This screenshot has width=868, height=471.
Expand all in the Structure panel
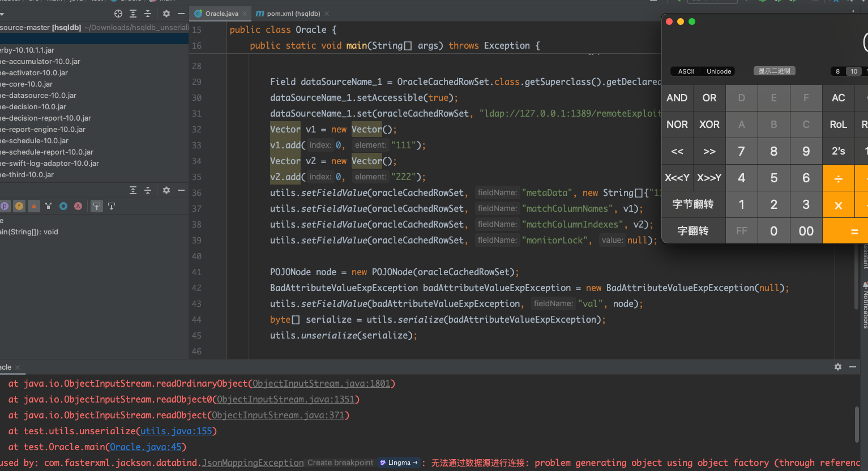(133, 190)
